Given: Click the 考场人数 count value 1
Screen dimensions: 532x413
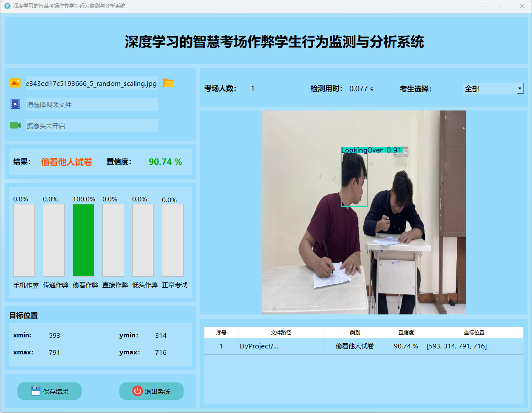Looking at the screenshot, I should coord(252,89).
